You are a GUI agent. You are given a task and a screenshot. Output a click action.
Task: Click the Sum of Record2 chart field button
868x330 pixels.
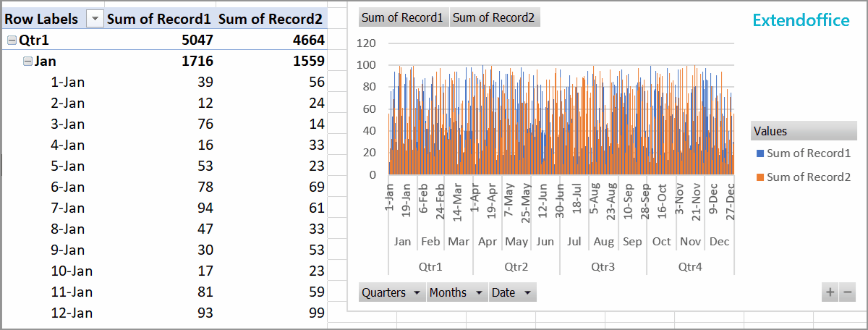pos(494,17)
